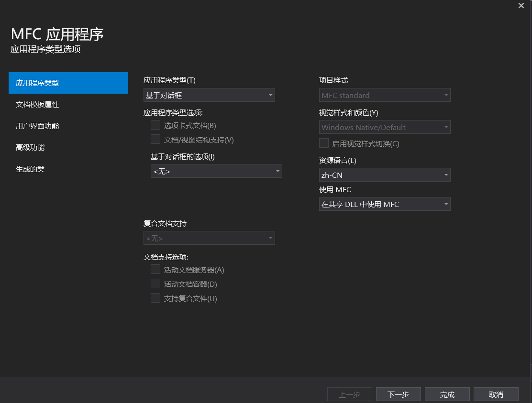This screenshot has height=403, width=532.
Task: Cancel the wizard with 取消
Action: pyautogui.click(x=496, y=394)
